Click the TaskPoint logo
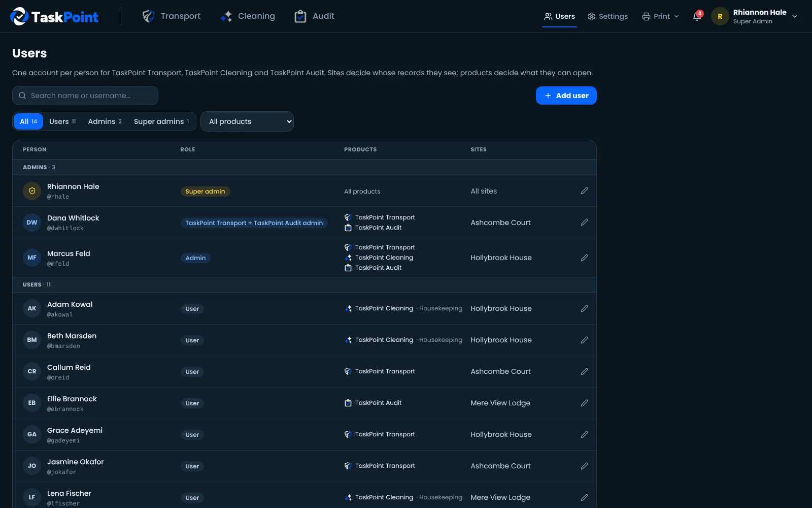 point(54,17)
